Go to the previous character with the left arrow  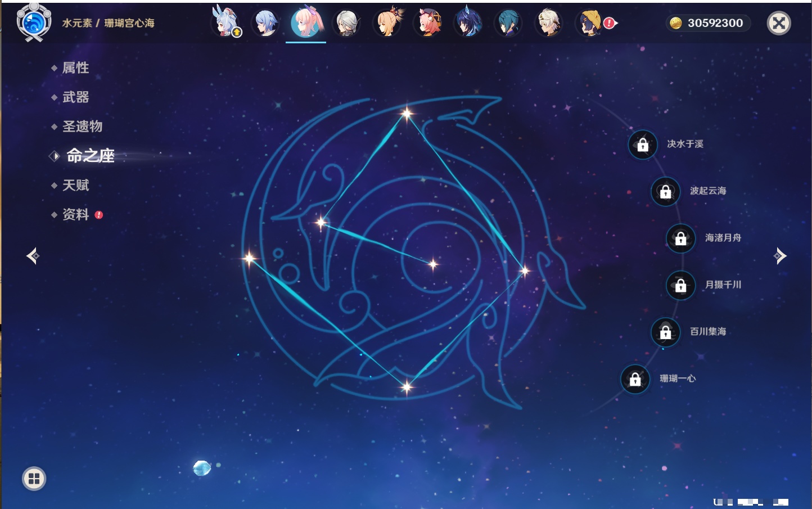(x=33, y=256)
